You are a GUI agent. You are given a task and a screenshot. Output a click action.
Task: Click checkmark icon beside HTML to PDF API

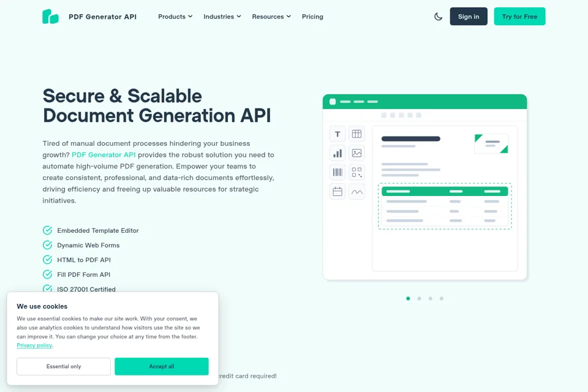[47, 260]
